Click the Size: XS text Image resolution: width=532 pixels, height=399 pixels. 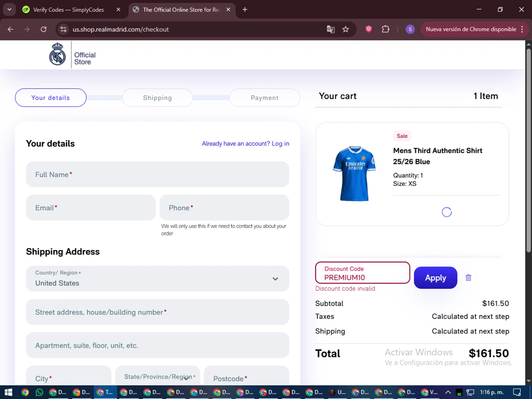pyautogui.click(x=405, y=184)
